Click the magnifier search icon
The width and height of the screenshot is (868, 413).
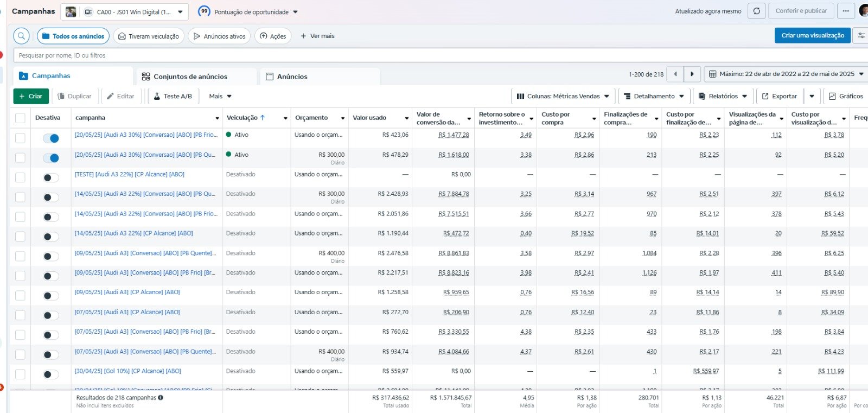[x=21, y=36]
